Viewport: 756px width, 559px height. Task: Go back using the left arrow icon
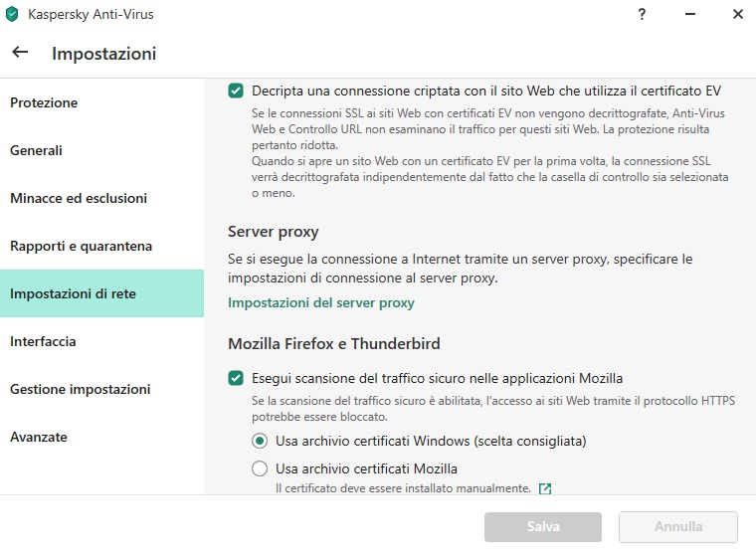pos(20,52)
